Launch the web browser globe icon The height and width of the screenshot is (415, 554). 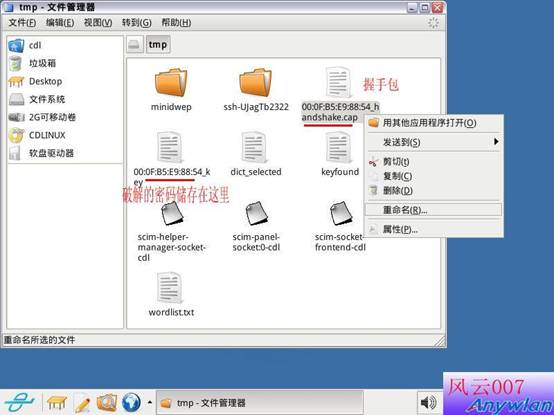click(131, 403)
